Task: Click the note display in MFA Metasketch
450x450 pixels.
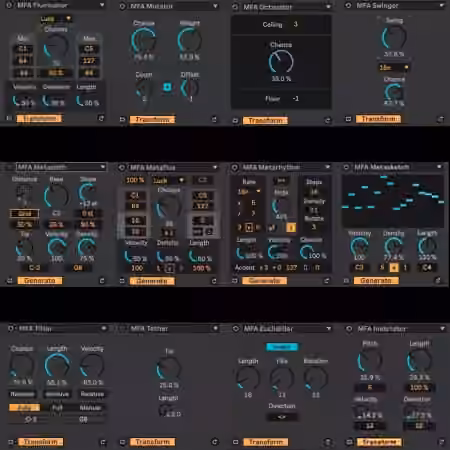Action: coord(393,201)
